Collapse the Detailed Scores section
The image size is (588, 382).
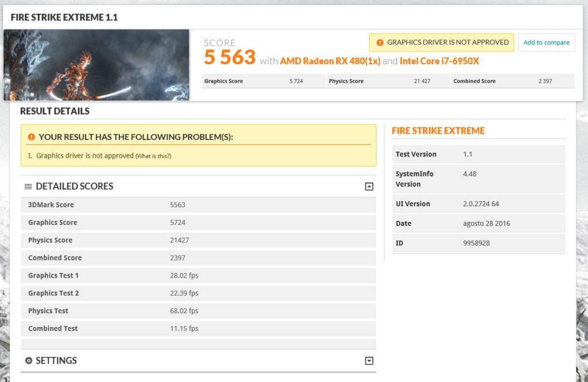(369, 186)
